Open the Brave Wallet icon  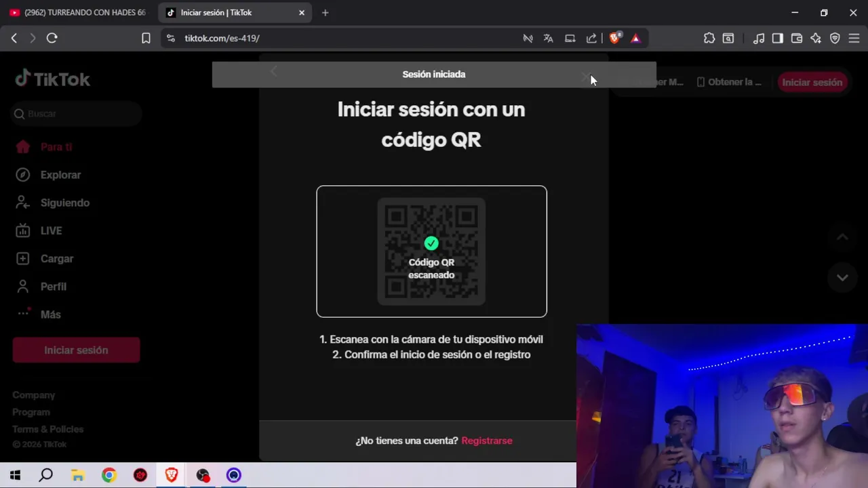[x=797, y=39]
